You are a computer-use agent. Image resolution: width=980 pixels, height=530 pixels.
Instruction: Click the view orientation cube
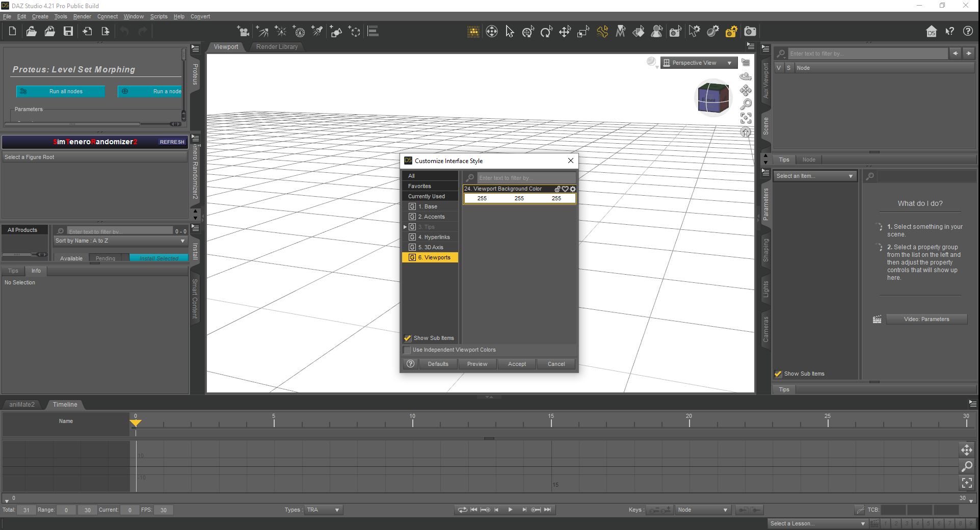click(x=713, y=98)
